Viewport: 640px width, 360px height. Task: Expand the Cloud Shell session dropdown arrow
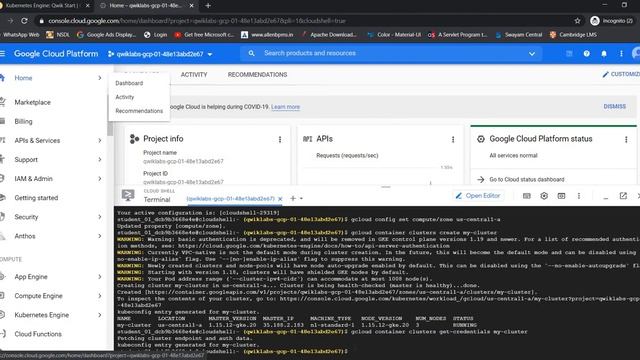[x=302, y=198]
